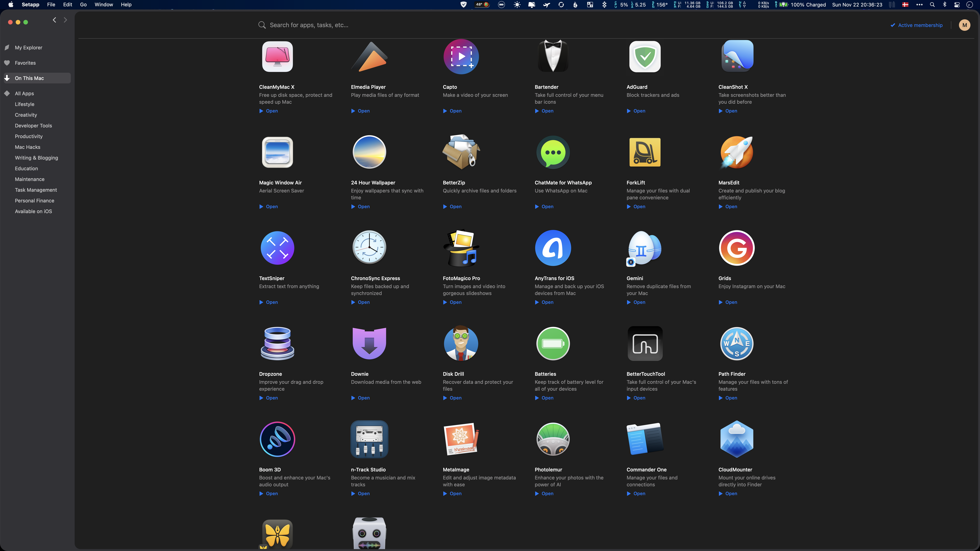This screenshot has width=980, height=551.
Task: Click the Bluetooth icon in menu bar
Action: coord(944,5)
